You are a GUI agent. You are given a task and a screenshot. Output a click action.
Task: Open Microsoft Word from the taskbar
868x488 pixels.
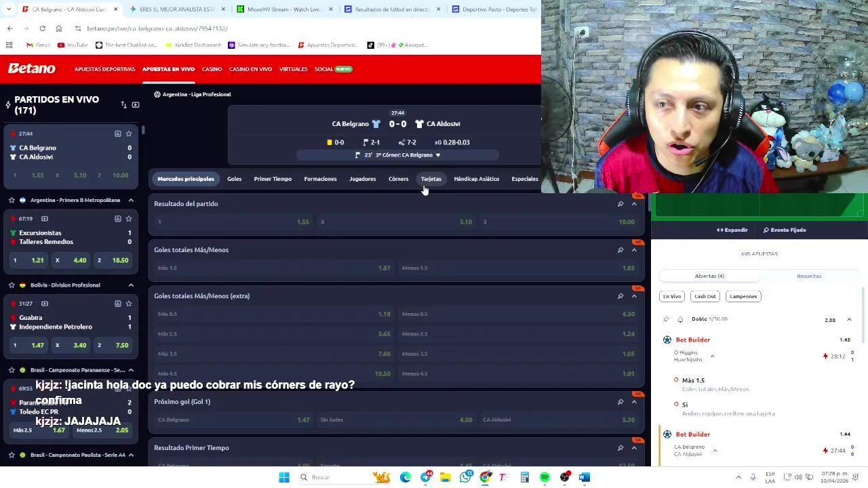click(x=584, y=477)
